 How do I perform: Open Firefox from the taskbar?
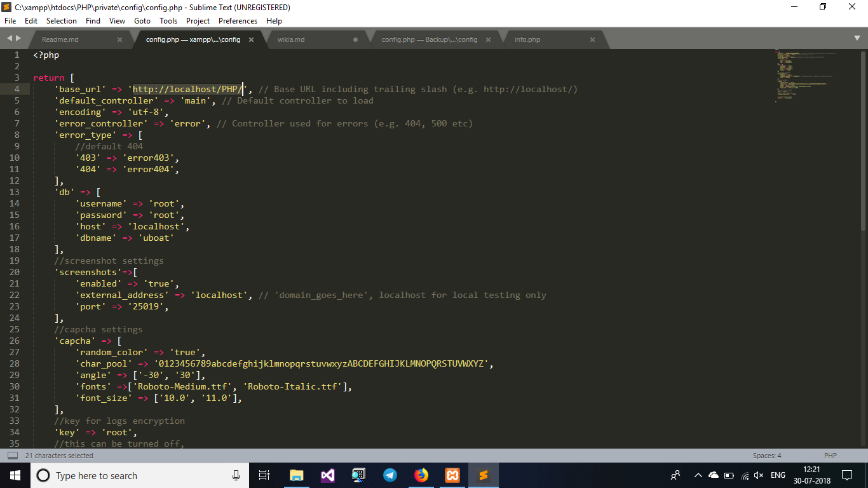point(421,475)
